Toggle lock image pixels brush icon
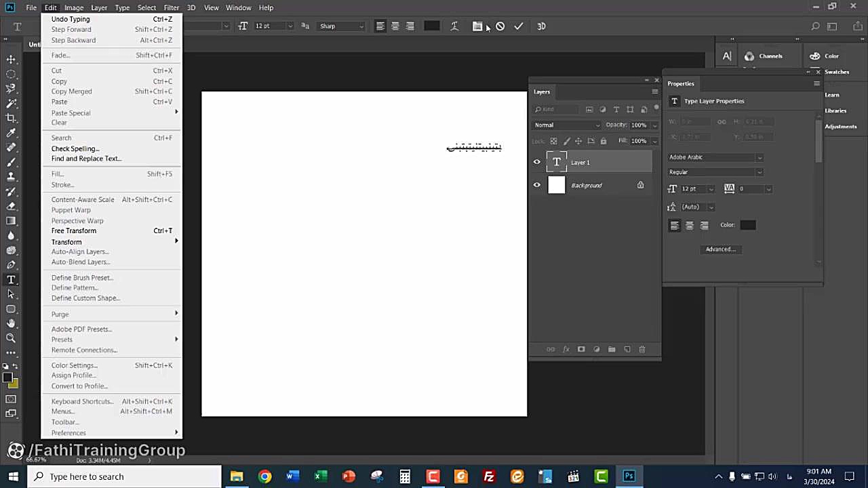This screenshot has height=488, width=868. [566, 141]
